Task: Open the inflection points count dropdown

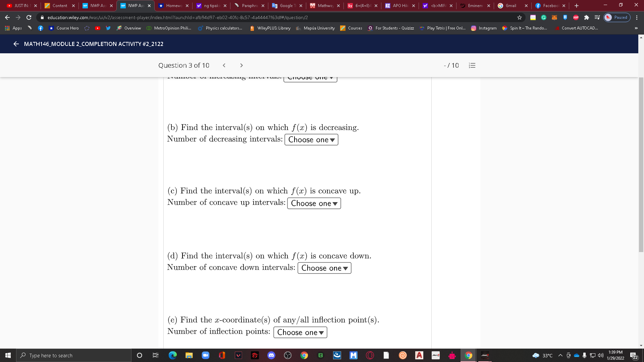Action: [300, 333]
